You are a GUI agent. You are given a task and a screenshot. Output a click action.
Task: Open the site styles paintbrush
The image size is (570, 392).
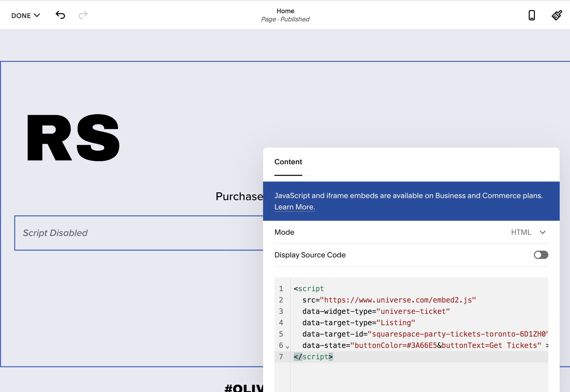tap(557, 15)
